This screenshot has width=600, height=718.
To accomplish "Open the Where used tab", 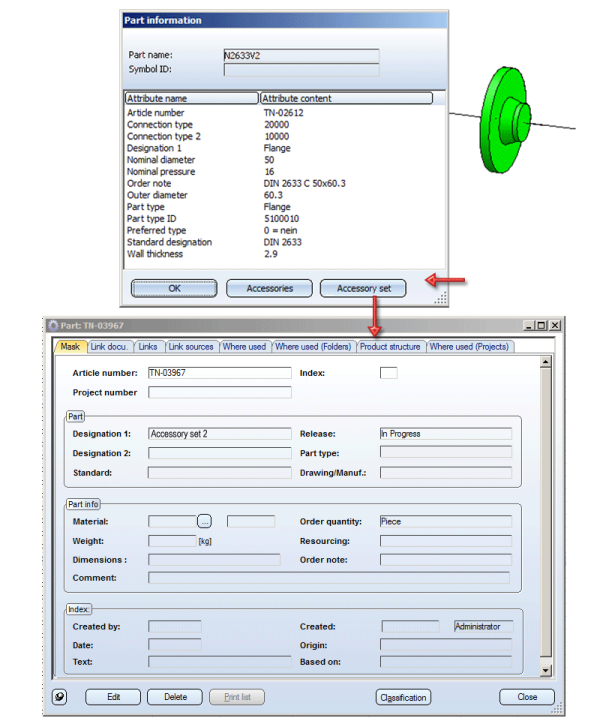I will (x=244, y=347).
